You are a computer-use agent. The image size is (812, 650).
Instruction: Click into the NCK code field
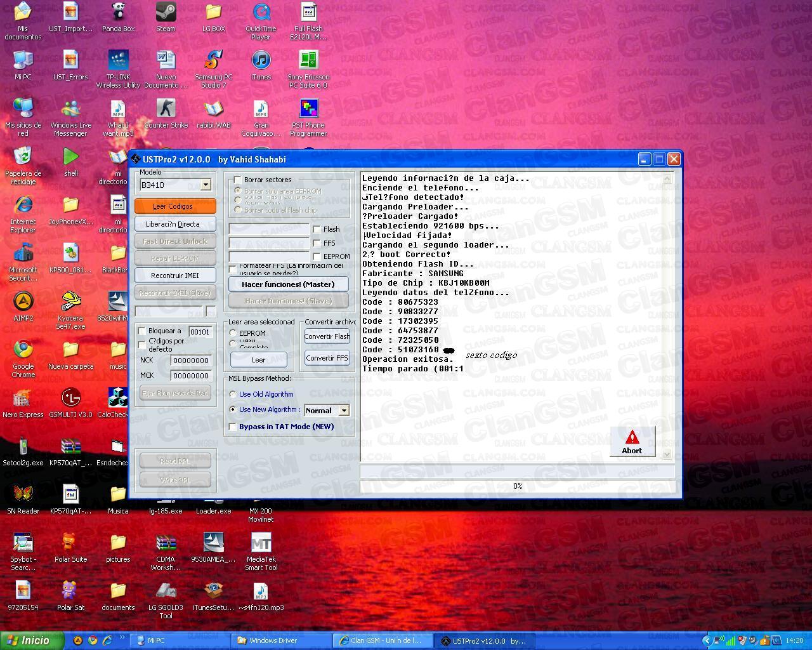tap(190, 360)
